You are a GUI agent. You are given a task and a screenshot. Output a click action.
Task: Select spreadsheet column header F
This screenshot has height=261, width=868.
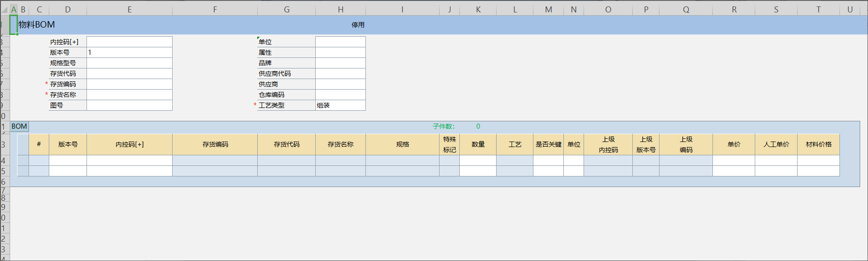tap(215, 10)
